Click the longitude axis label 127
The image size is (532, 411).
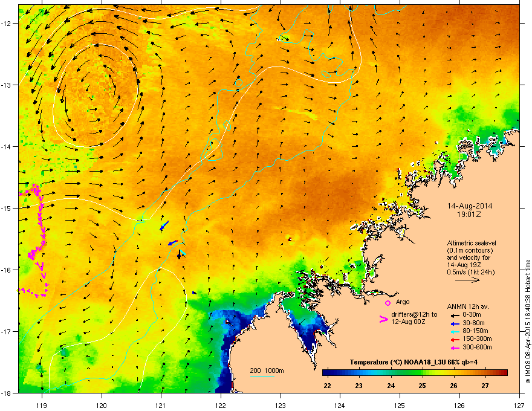click(x=519, y=405)
